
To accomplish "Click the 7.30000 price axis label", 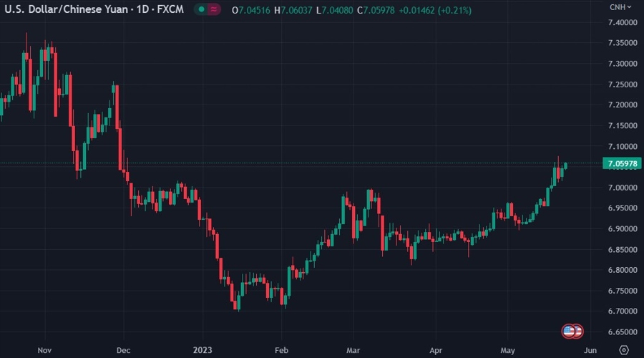I will coord(623,64).
